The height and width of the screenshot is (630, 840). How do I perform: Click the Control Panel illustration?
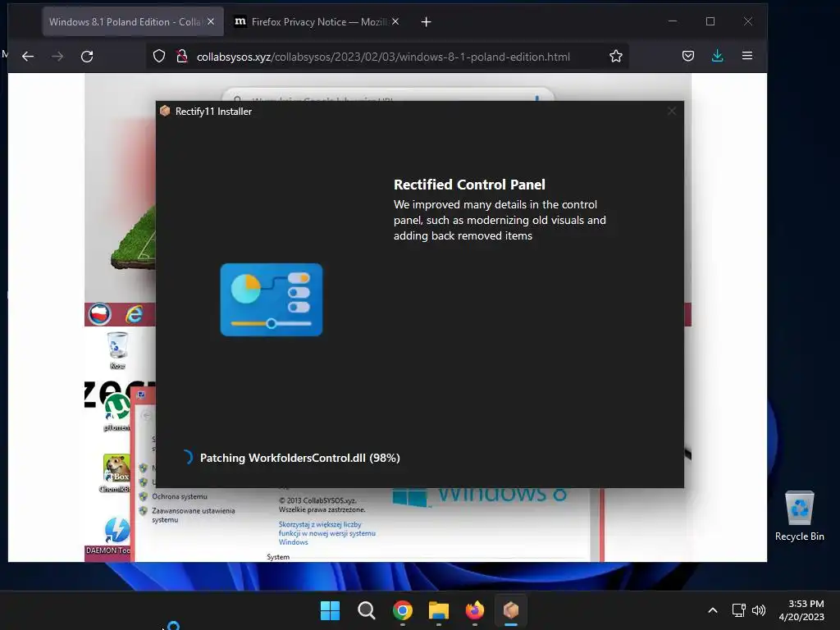[271, 299]
